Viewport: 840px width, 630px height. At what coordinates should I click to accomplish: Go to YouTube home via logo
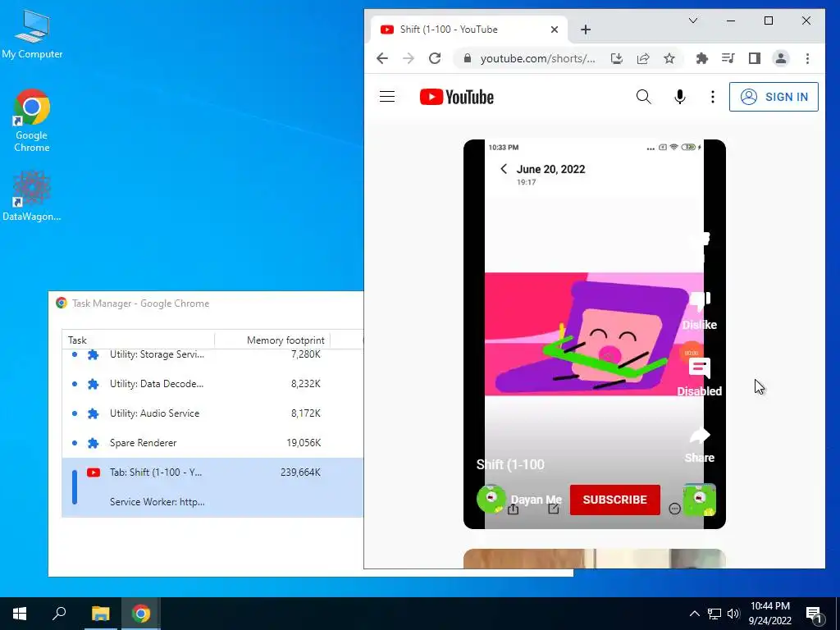click(x=456, y=97)
